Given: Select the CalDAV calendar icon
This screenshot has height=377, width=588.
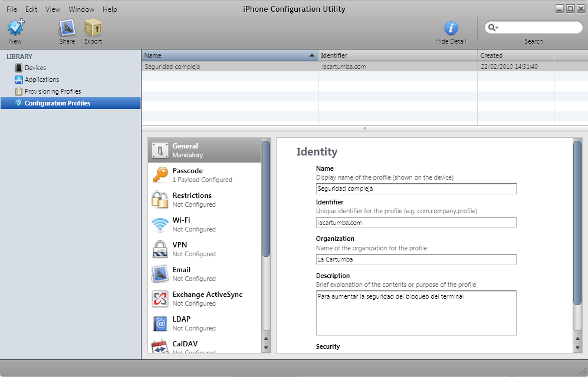Looking at the screenshot, I should 160,346.
